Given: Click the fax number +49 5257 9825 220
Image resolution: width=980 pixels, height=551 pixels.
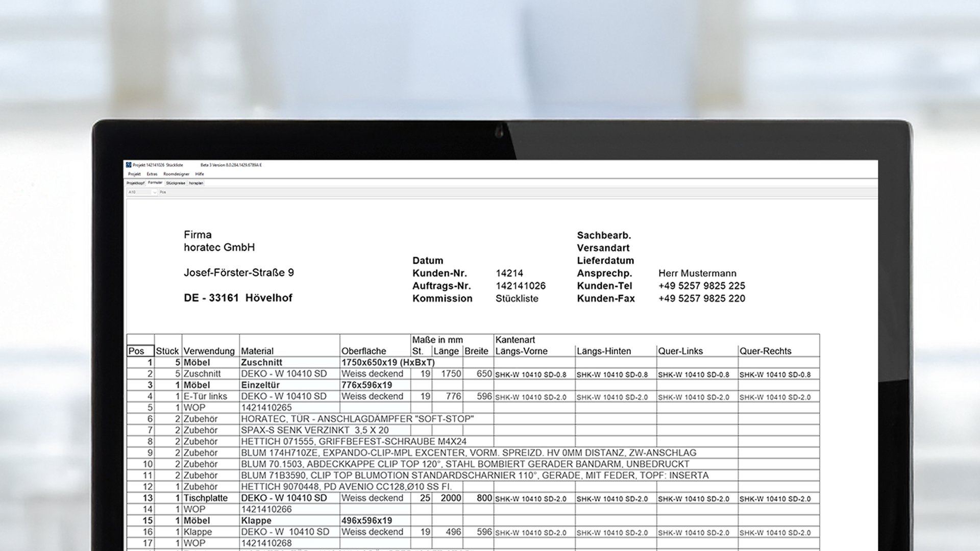Looking at the screenshot, I should pos(702,298).
